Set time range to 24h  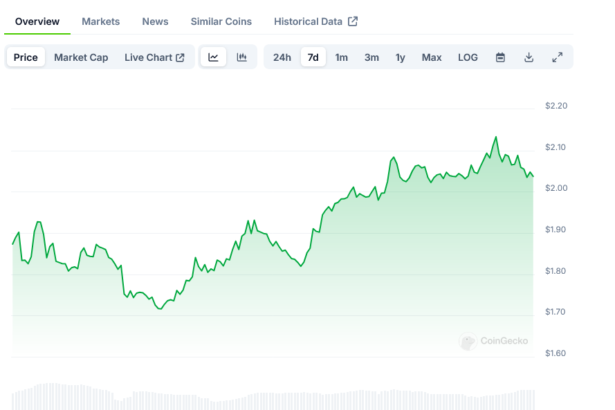[x=282, y=57]
